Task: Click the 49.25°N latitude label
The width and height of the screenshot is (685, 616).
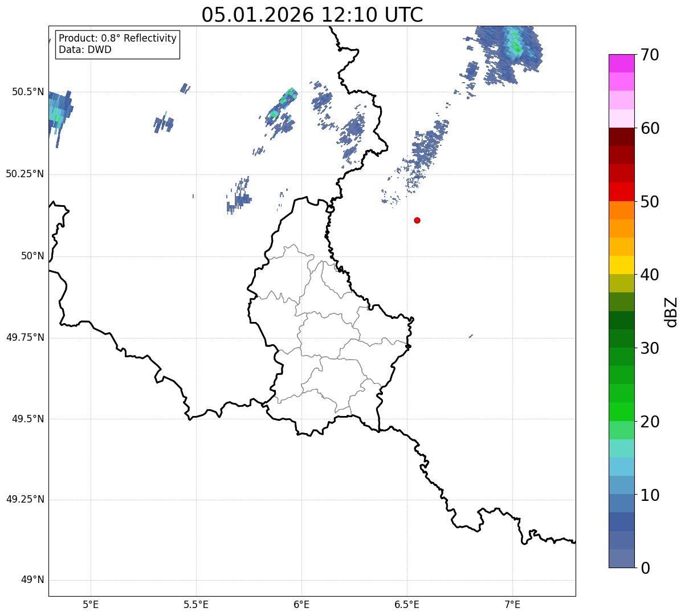Action: pos(25,500)
